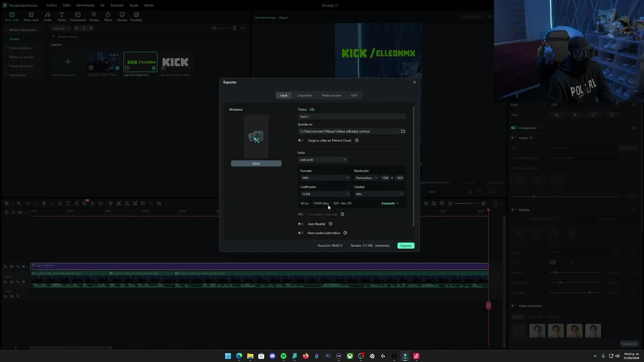Click the folder browse icon in Guardar en

click(x=403, y=131)
